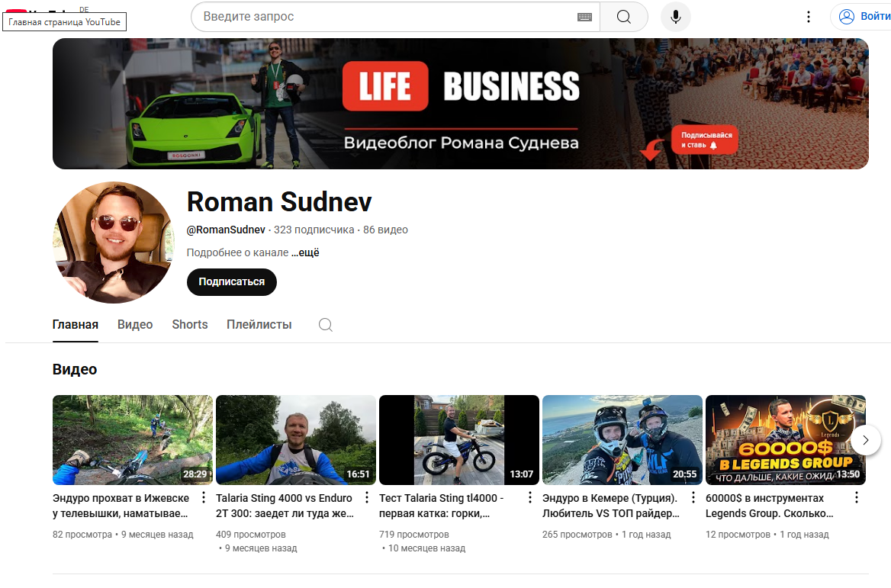Image resolution: width=891 pixels, height=588 pixels.
Task: Click the @RomanSudnev channel handle
Action: 226,230
